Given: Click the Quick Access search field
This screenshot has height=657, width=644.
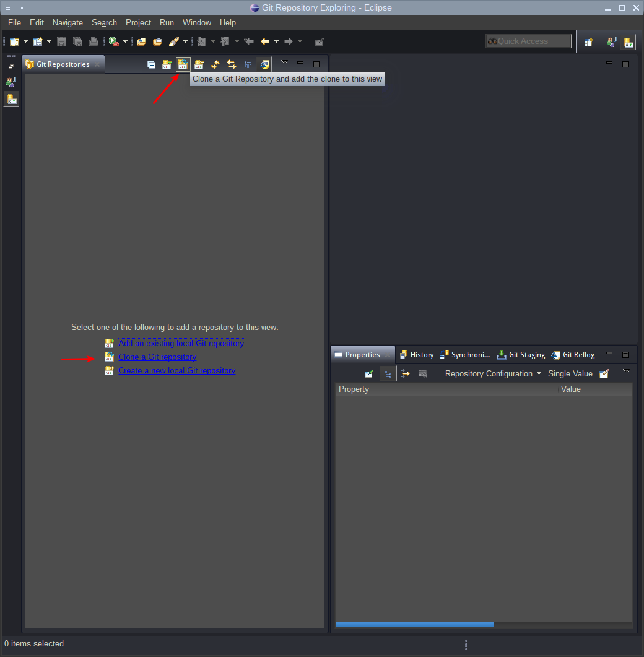Looking at the screenshot, I should click(x=528, y=41).
